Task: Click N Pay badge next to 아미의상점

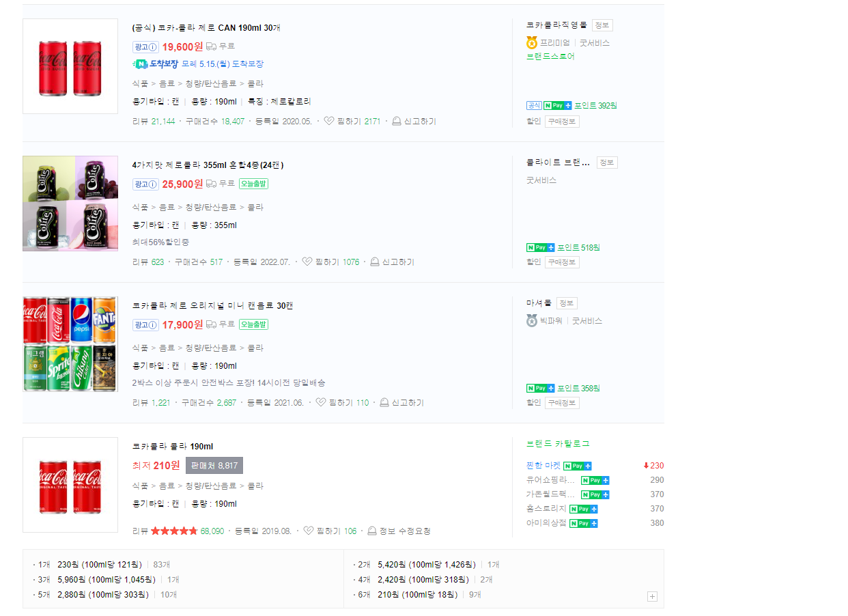Action: (x=584, y=523)
